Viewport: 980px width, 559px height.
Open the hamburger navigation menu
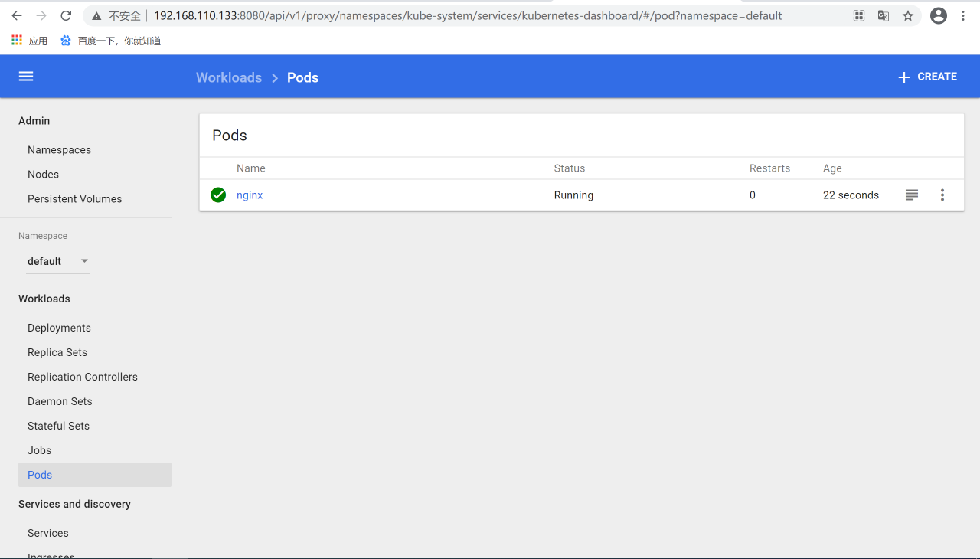pyautogui.click(x=26, y=77)
